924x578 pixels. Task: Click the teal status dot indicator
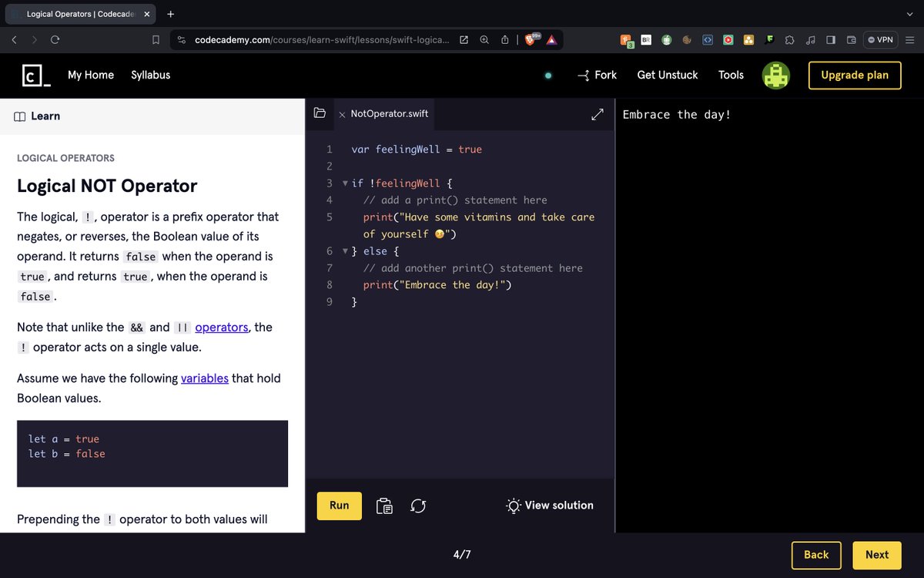[548, 76]
